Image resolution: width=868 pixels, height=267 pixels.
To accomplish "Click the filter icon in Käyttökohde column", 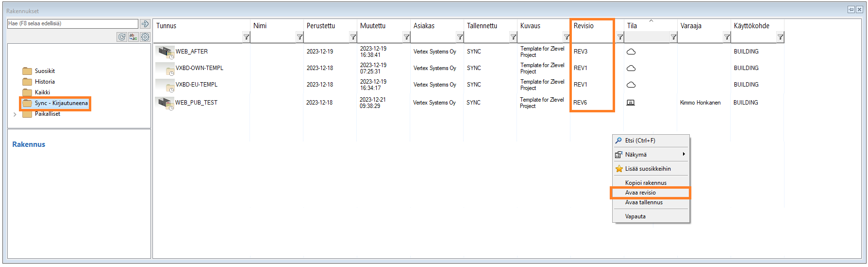I will (x=780, y=37).
